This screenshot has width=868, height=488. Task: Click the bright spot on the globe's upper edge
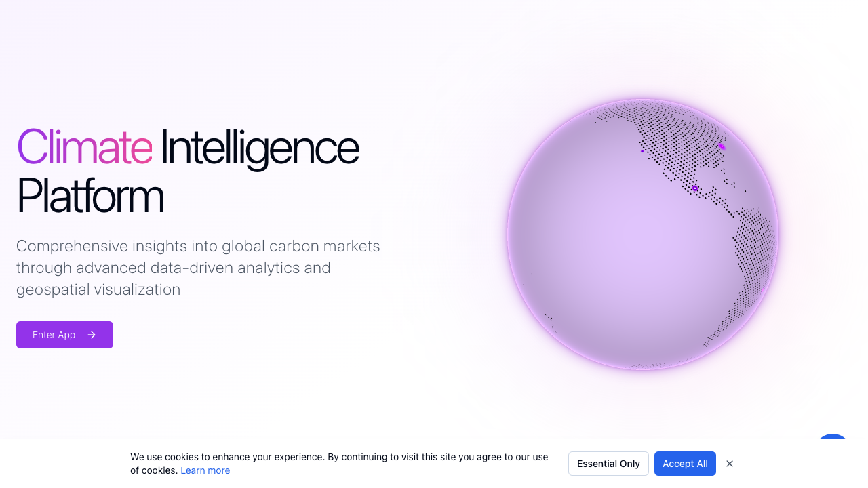pyautogui.click(x=723, y=146)
